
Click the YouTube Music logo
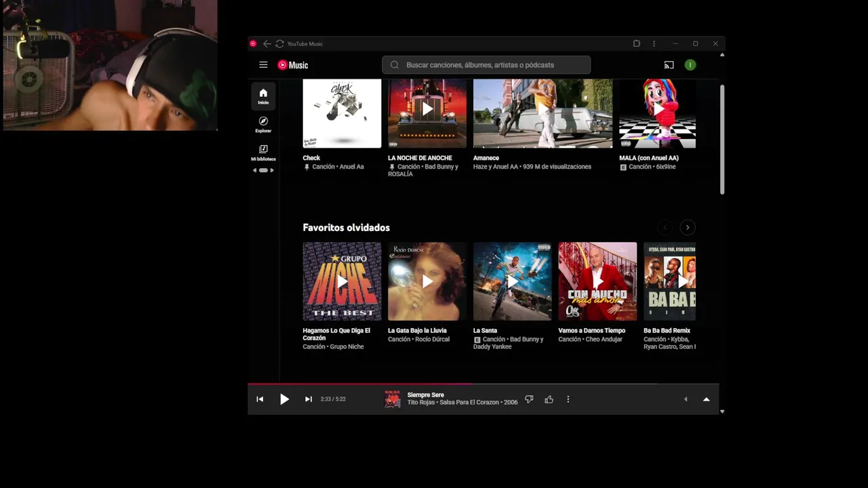293,65
